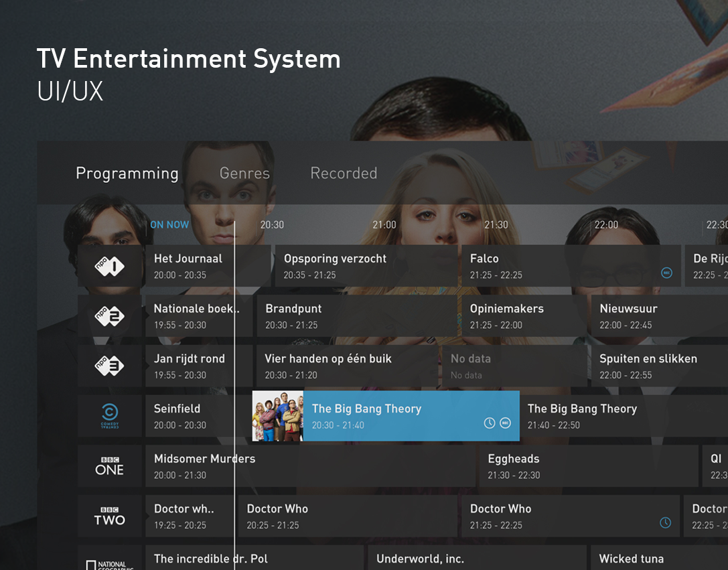Open the Comedy Central channel

[110, 416]
